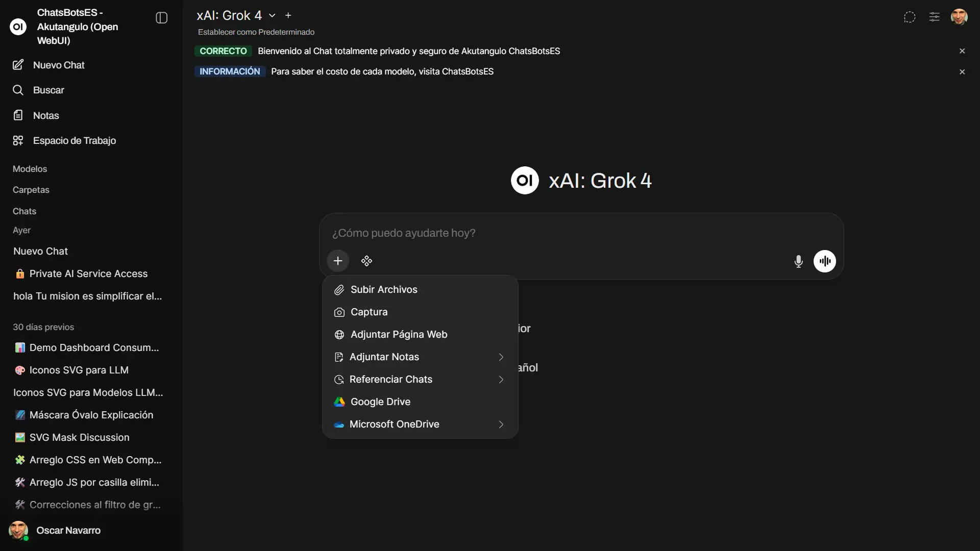
Task: Select Adjuntar Notas menu entry
Action: [x=420, y=357]
